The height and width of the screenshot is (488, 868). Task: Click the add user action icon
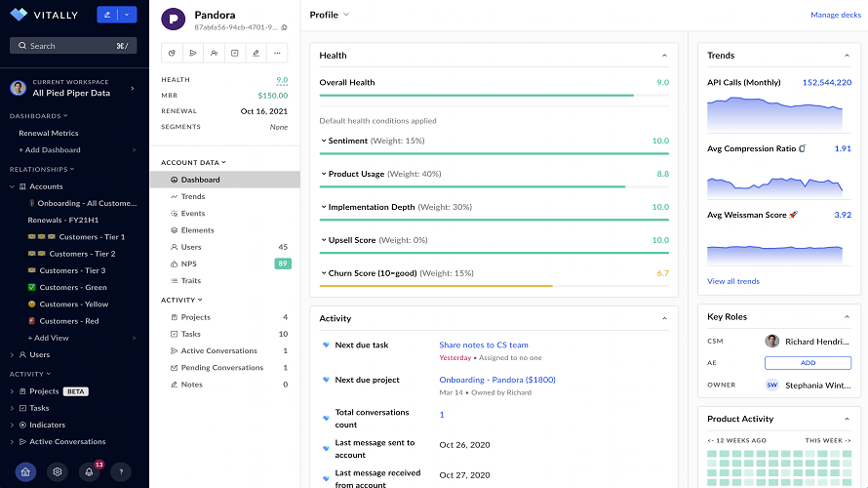[x=214, y=53]
